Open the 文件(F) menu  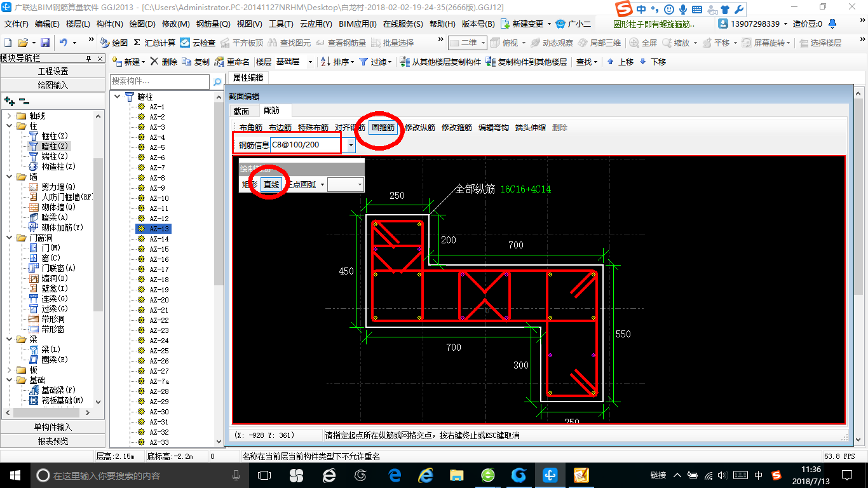pyautogui.click(x=17, y=24)
